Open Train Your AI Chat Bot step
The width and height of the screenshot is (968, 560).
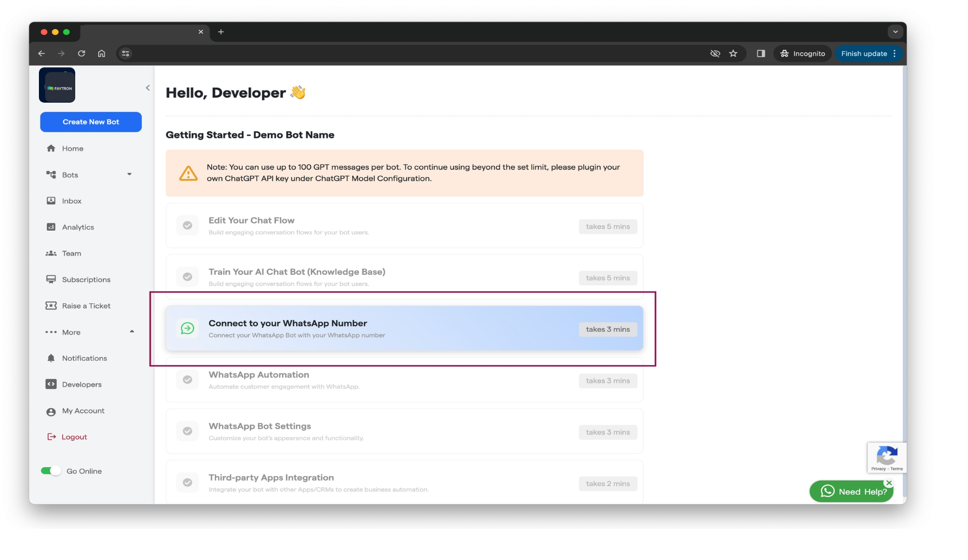click(405, 277)
